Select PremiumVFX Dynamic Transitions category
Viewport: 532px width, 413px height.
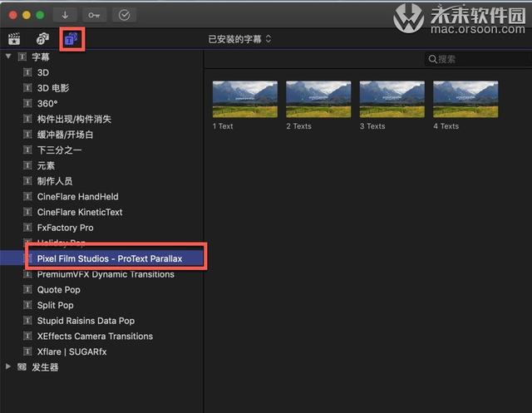(x=106, y=274)
